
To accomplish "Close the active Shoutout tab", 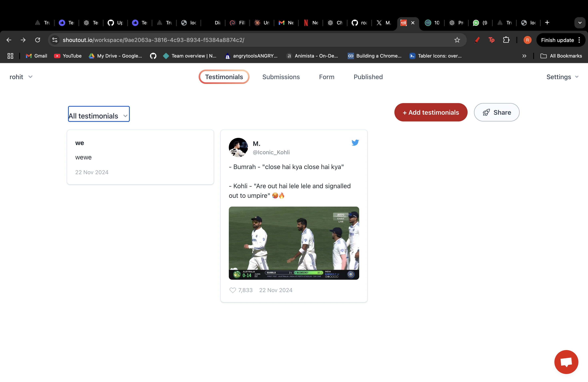I will coord(413,23).
